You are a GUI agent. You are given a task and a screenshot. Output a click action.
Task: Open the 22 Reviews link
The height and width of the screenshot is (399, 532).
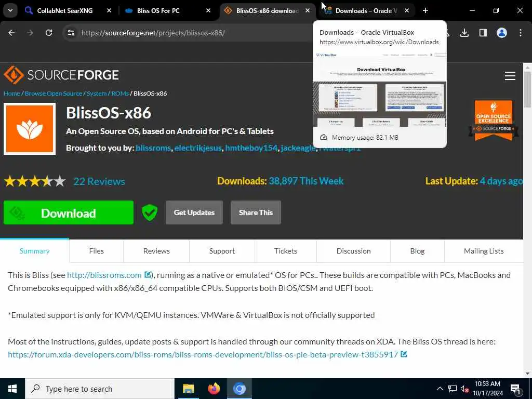[x=99, y=181]
